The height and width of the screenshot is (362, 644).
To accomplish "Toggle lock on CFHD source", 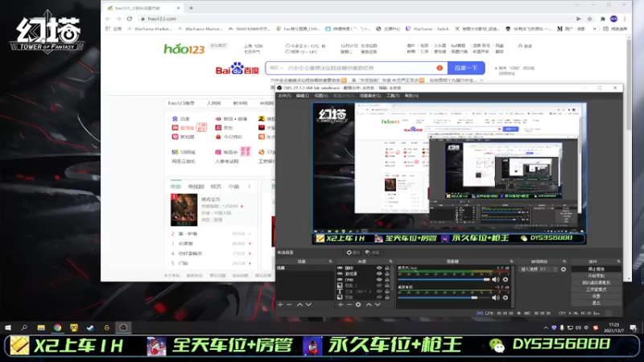I will coord(387,279).
